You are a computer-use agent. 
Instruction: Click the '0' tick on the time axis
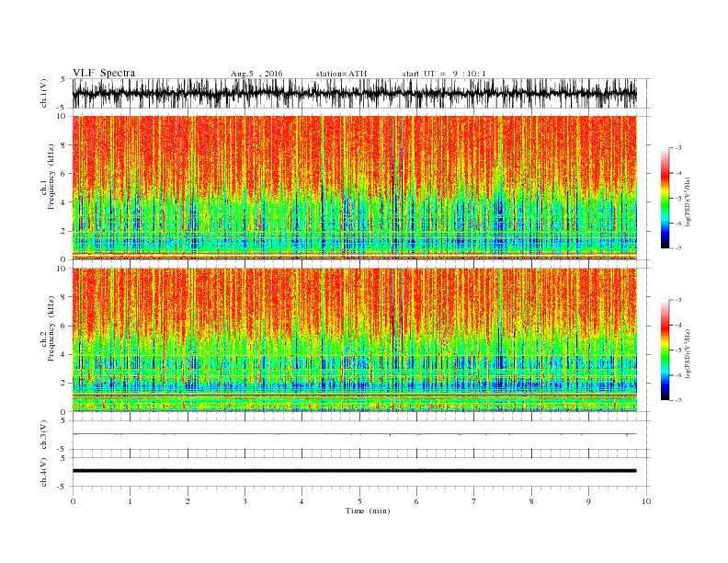click(73, 501)
